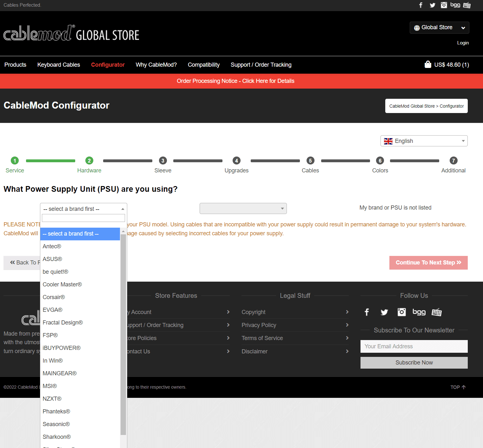Go to step 6 Colors circle
Screen dimensions: 483x448
380,161
